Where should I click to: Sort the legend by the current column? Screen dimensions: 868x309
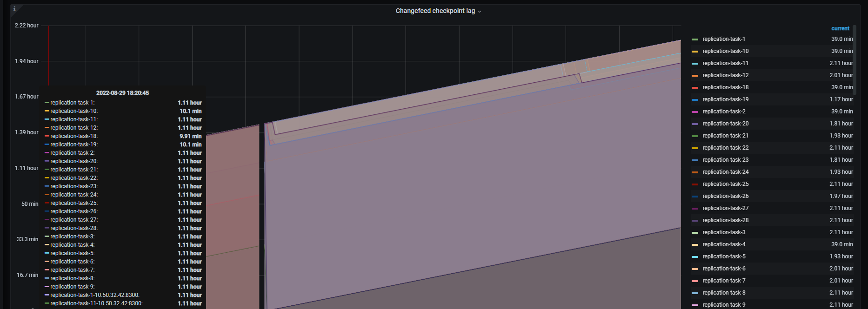click(840, 28)
